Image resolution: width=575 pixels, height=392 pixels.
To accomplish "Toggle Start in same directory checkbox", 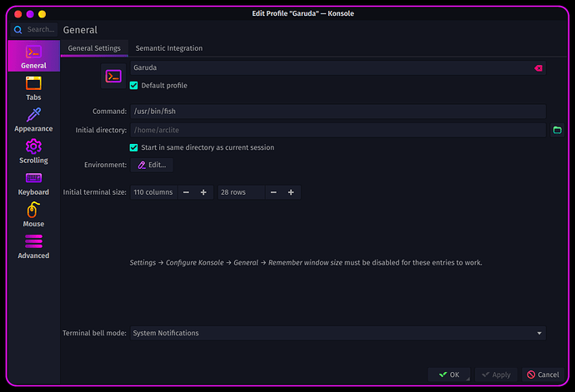I will (134, 147).
